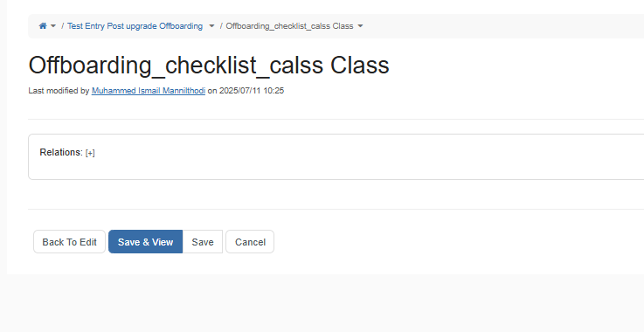Select Offboarding_checklist_calss Class breadcrumb item
Viewport: 644px width, 332px height.
(289, 26)
